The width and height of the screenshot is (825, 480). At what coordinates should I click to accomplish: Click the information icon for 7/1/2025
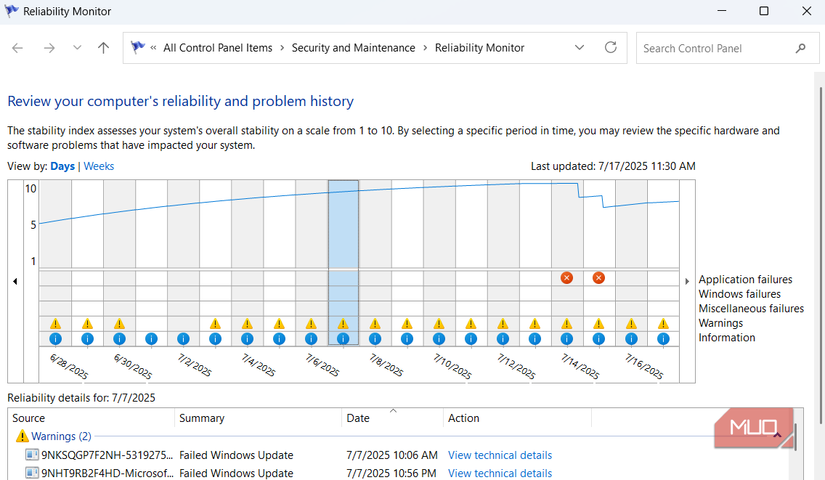[x=151, y=339]
